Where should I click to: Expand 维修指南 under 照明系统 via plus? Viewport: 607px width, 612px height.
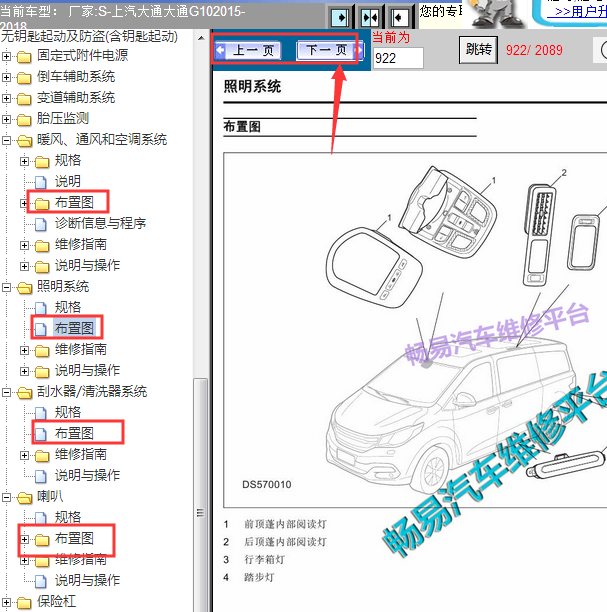tap(24, 350)
